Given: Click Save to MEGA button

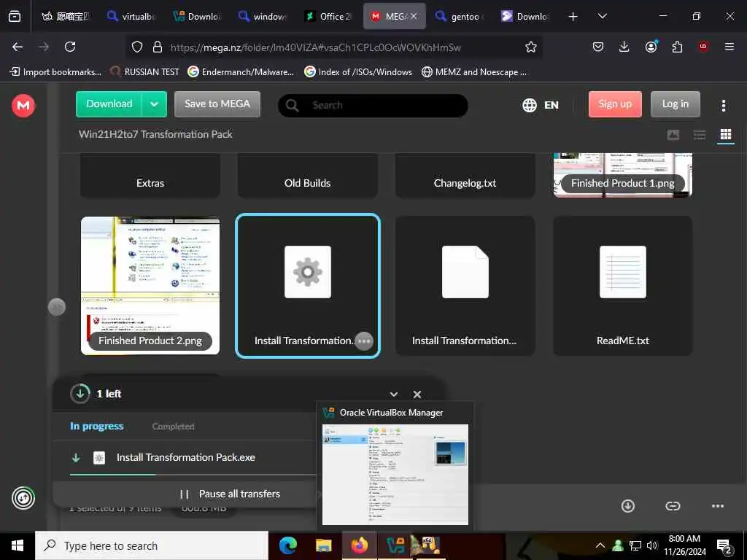Looking at the screenshot, I should click(x=217, y=104).
